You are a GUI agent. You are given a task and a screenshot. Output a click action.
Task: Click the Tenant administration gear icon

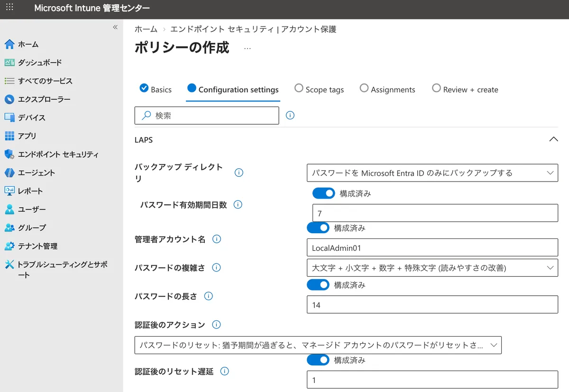pos(9,246)
